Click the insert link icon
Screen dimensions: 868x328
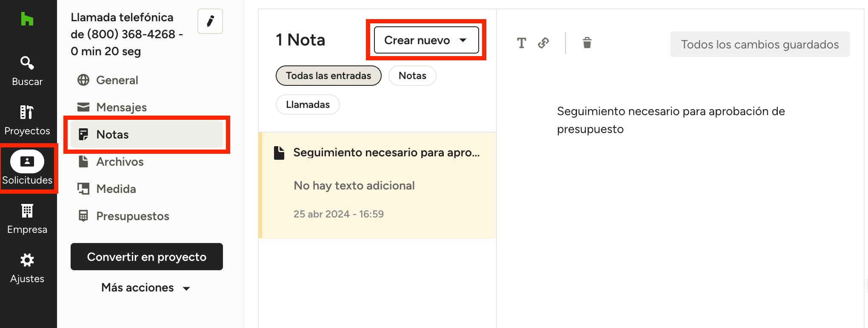point(543,43)
